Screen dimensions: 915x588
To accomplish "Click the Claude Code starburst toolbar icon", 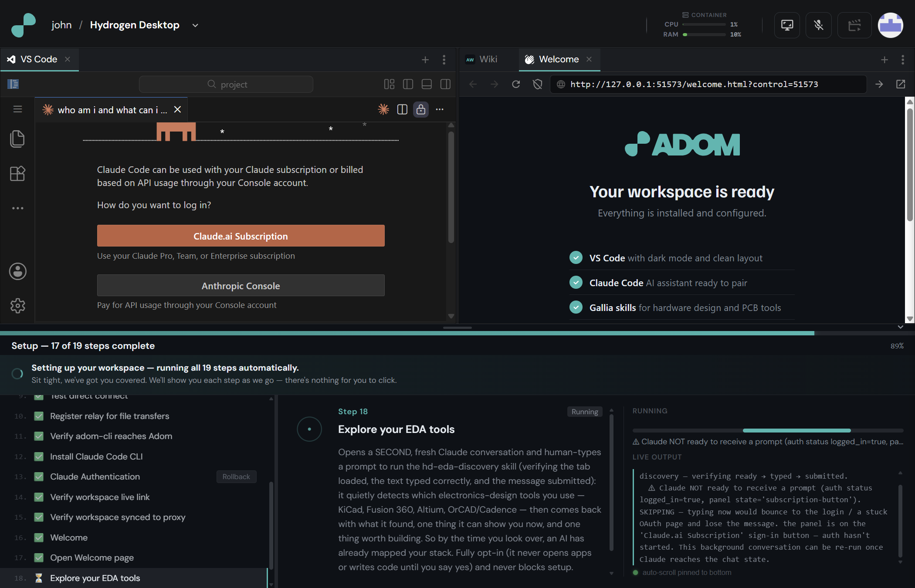I will 383,109.
